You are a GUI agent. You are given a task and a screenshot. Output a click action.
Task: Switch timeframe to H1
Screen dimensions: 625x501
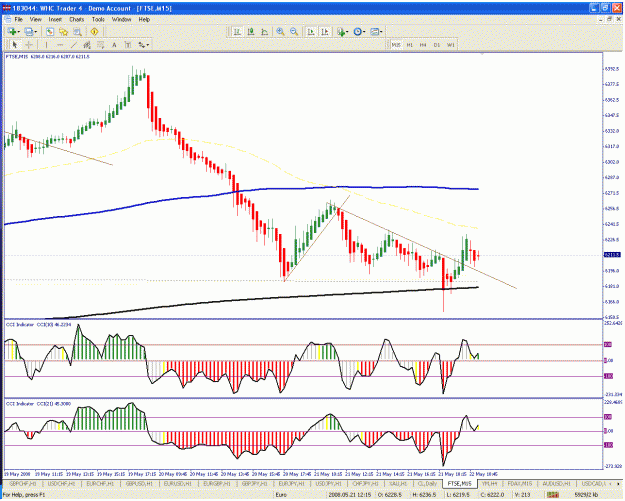(409, 45)
